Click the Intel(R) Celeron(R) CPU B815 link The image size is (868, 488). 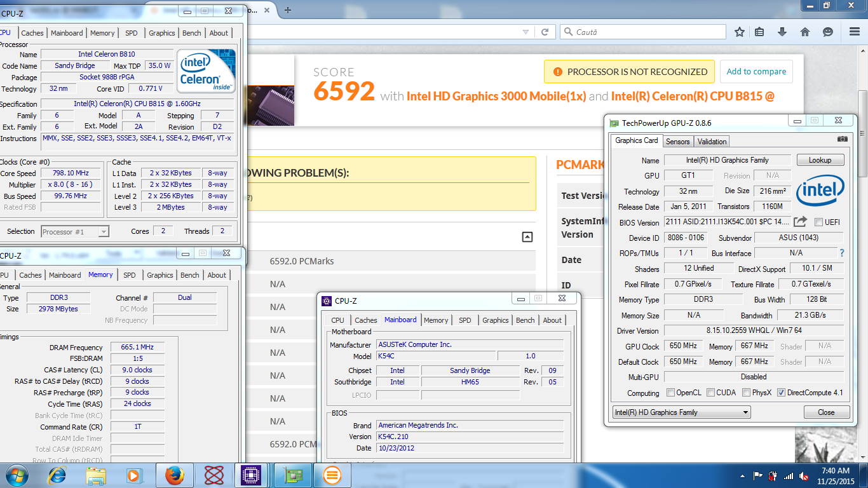(693, 96)
